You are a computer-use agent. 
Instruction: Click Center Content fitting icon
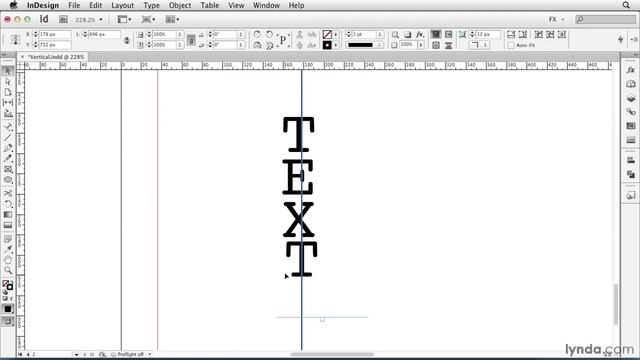point(562,34)
